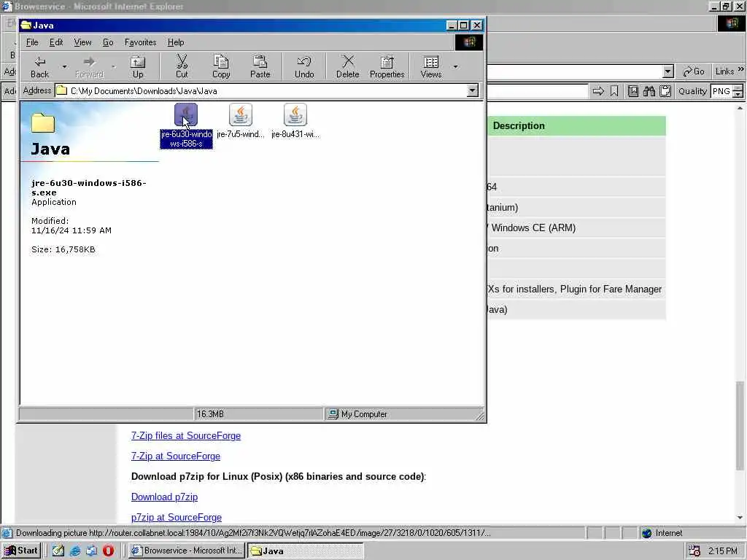747x560 pixels.
Task: Click the Windows logo throbber in Internet Explorer
Action: click(731, 24)
